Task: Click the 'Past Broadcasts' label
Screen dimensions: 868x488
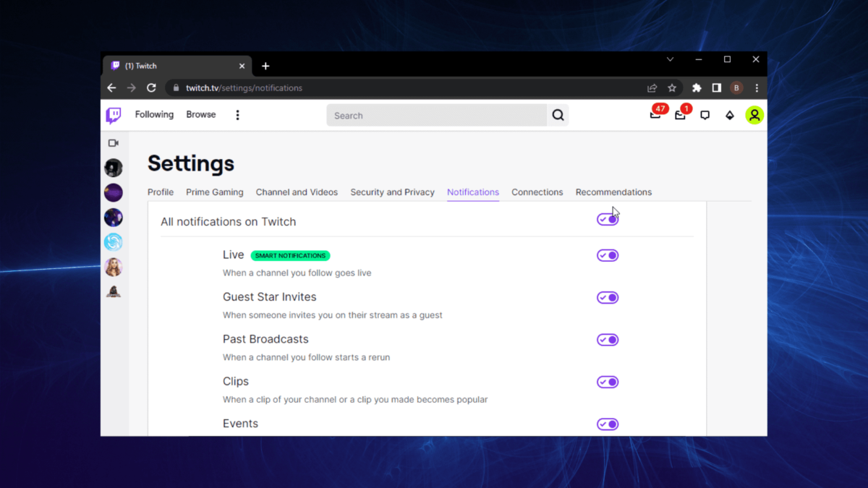Action: coord(265,339)
